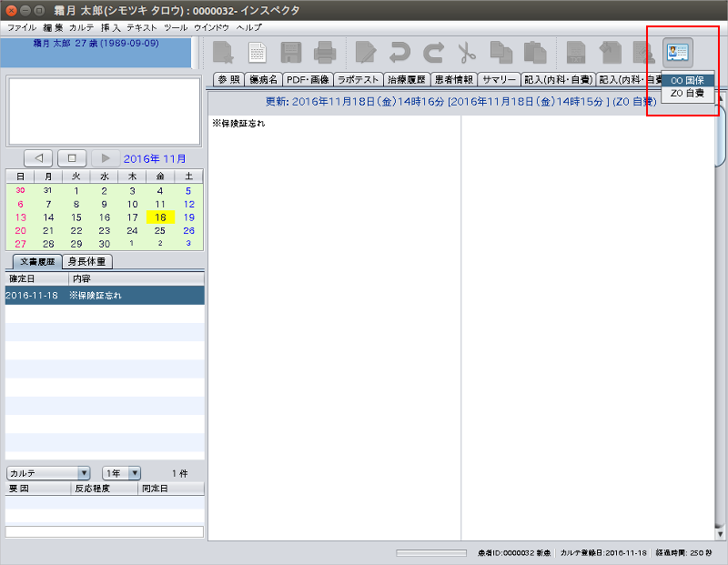The height and width of the screenshot is (565, 728).
Task: Click the insurance card selector icon
Action: click(x=677, y=52)
